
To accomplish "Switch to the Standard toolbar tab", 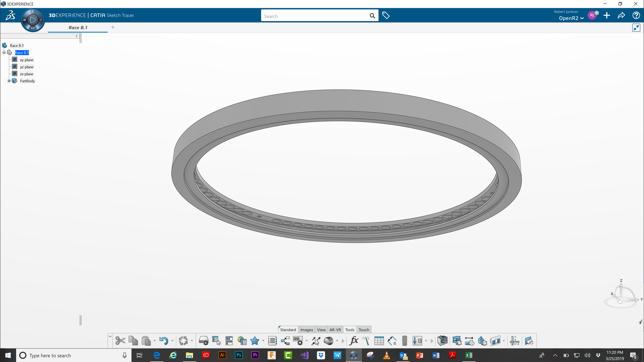I will pyautogui.click(x=288, y=329).
